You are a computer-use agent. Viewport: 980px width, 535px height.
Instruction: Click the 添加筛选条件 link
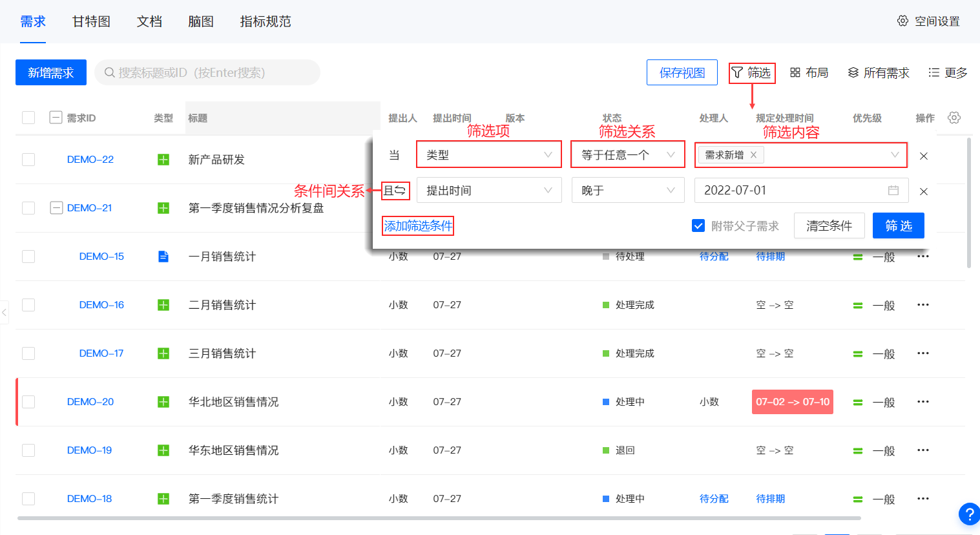point(418,226)
